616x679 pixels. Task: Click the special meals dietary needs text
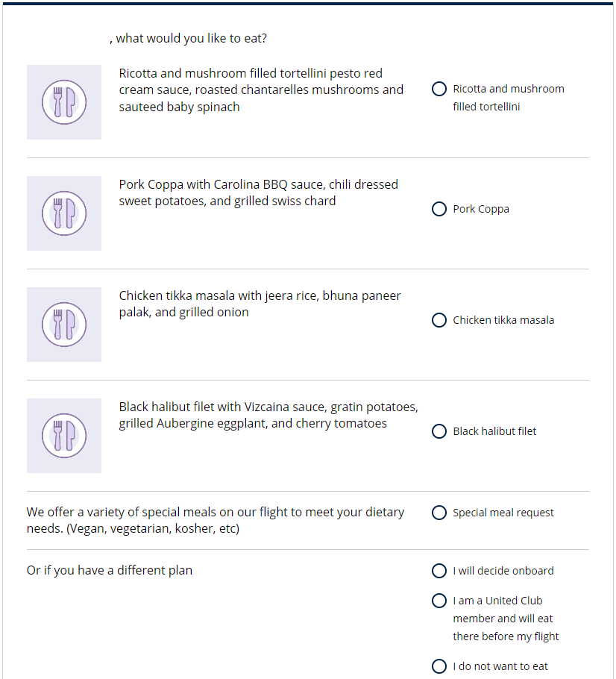[215, 520]
